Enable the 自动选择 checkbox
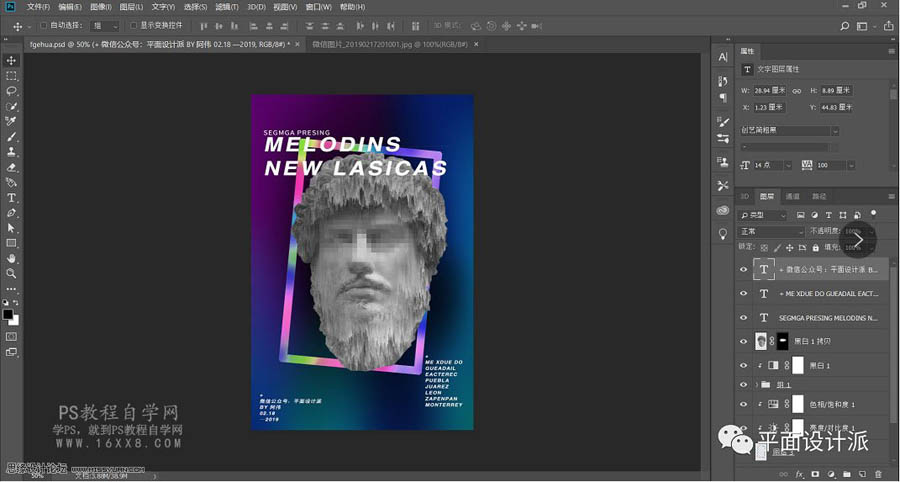Viewport: 900px width, 482px height. pos(44,26)
